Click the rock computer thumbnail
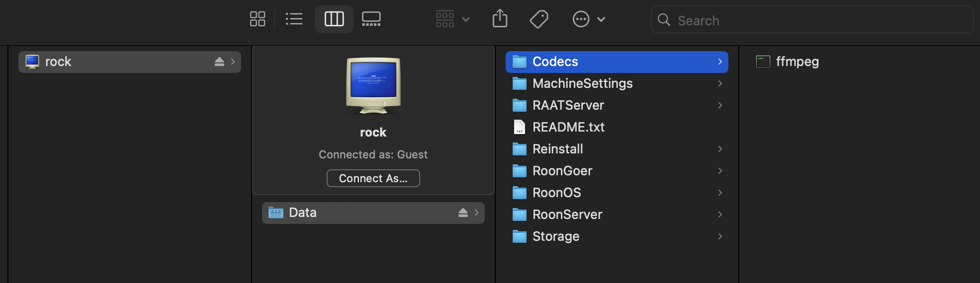This screenshot has height=283, width=980. (x=373, y=86)
